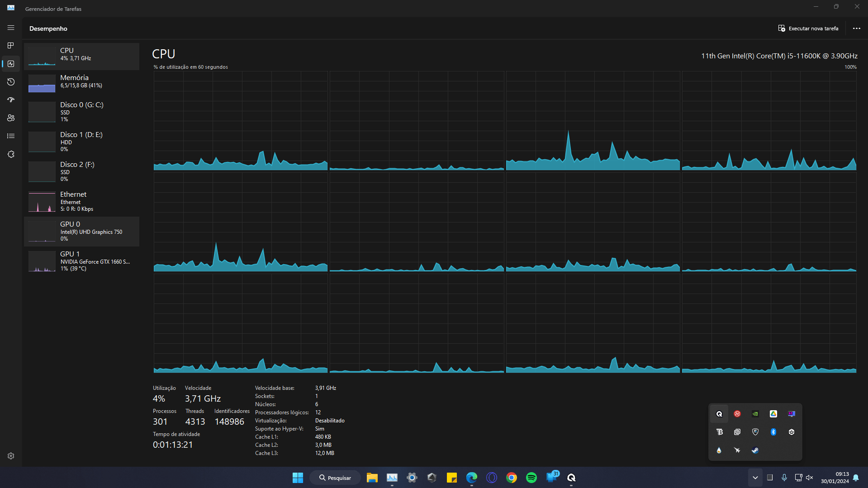Select Ethernet in the performance list
This screenshot has width=868, height=488.
[x=81, y=201]
